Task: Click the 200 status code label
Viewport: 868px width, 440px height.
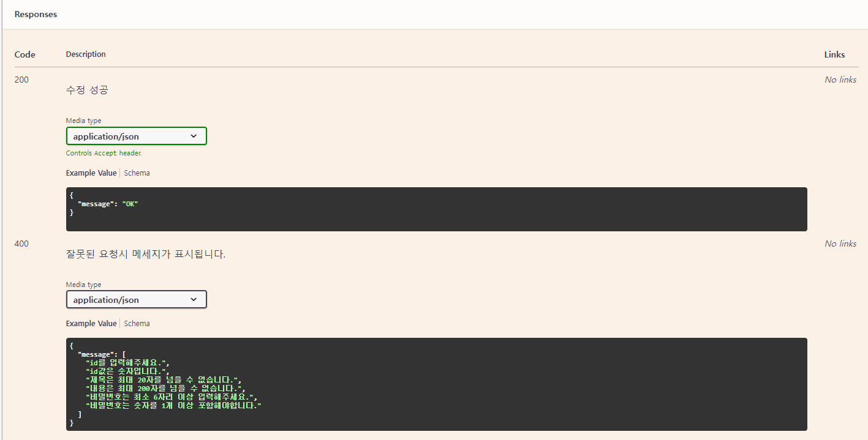Action: coord(21,79)
